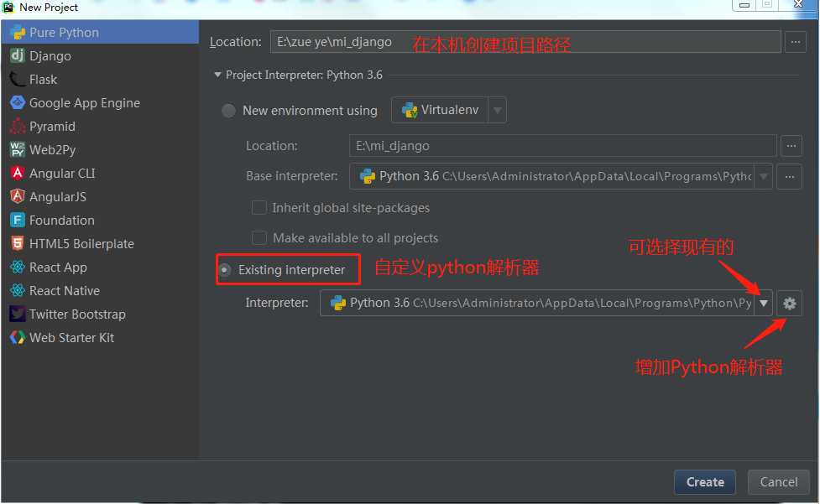Screen dimensions: 820x504
Task: Click the Twitter Bootstrap icon
Action: [18, 314]
